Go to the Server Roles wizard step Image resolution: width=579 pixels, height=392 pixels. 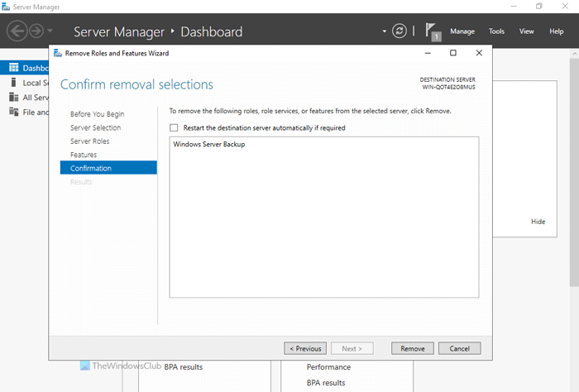point(89,141)
